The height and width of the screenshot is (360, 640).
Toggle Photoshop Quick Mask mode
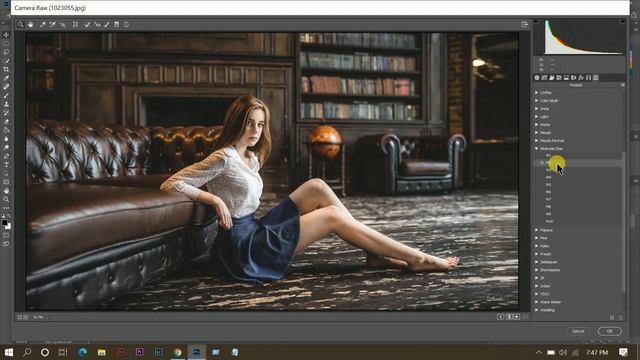pos(6,235)
